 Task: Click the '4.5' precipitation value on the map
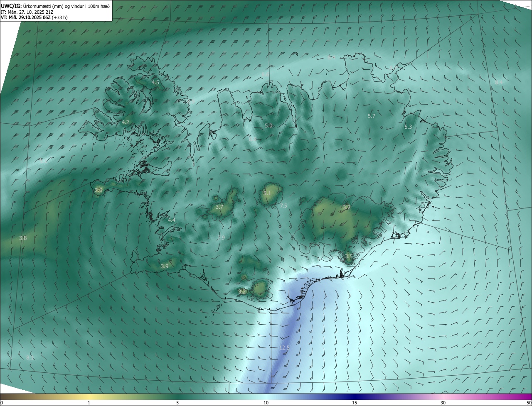pos(155,83)
